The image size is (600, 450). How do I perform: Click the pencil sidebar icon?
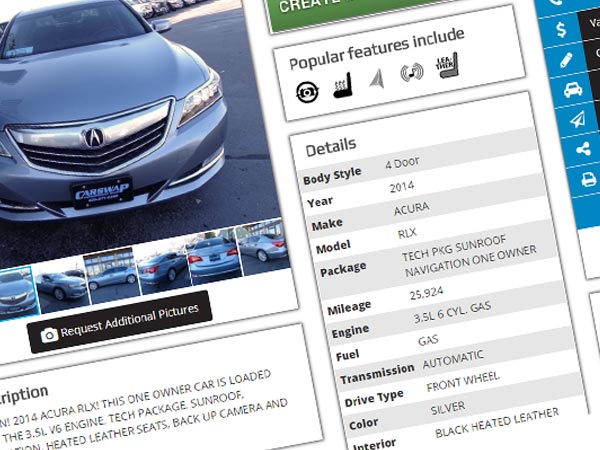566,60
